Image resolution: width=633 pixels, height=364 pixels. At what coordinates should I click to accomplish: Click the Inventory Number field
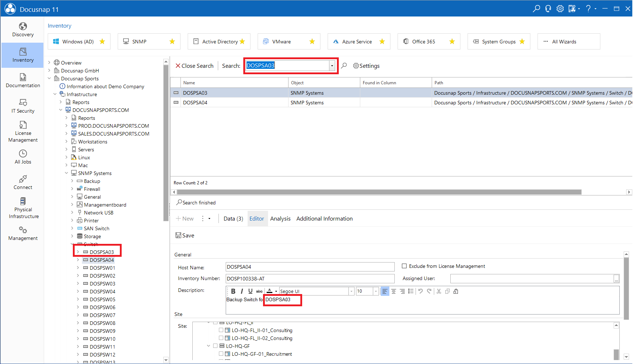click(x=310, y=279)
